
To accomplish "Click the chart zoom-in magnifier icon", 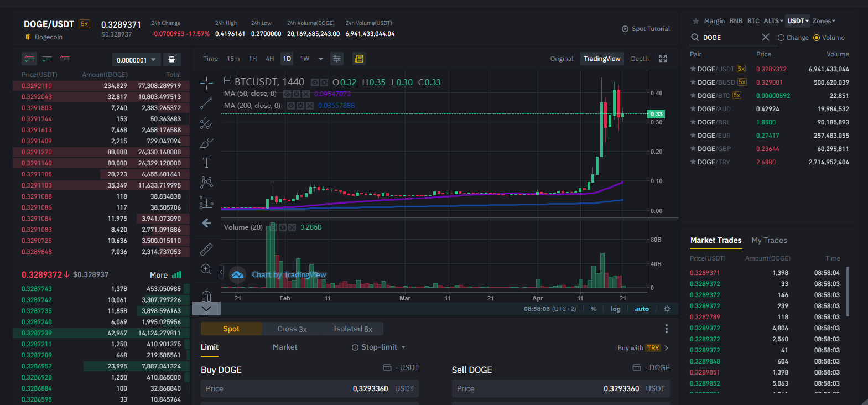I will [206, 269].
